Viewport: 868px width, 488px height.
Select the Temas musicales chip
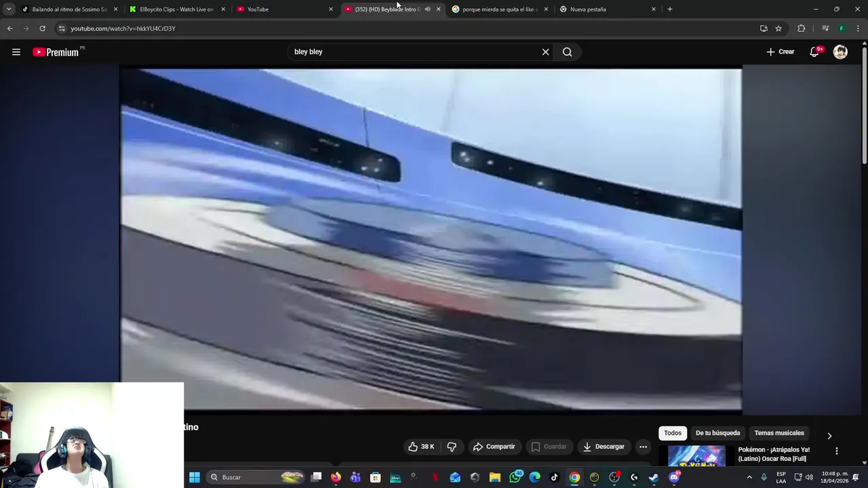pos(779,433)
